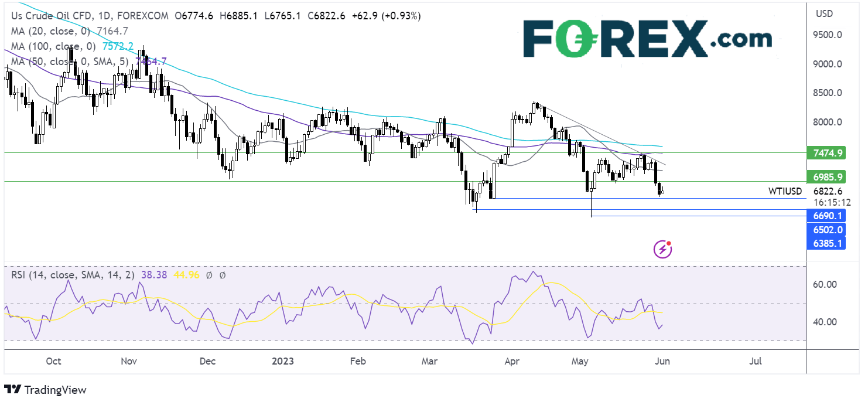Click the green 7474.9 price label
This screenshot has width=868, height=405.
pyautogui.click(x=826, y=153)
